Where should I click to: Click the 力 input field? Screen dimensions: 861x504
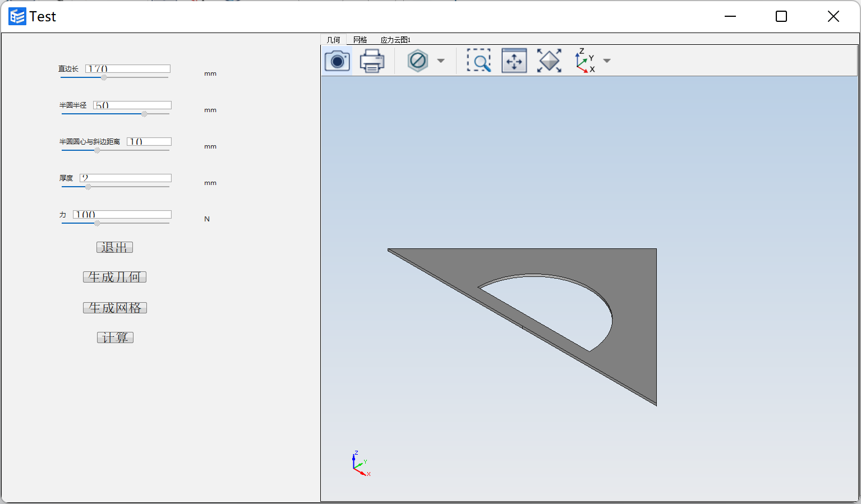(122, 214)
